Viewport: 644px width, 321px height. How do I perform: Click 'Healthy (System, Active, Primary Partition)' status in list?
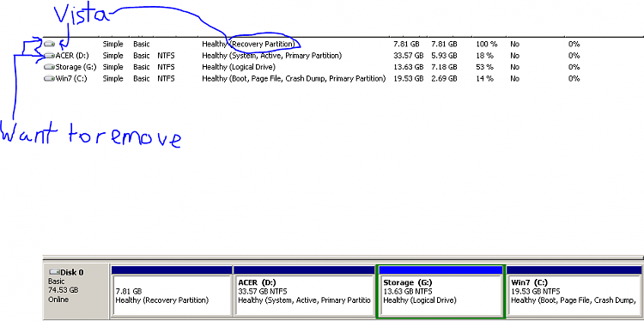(271, 56)
